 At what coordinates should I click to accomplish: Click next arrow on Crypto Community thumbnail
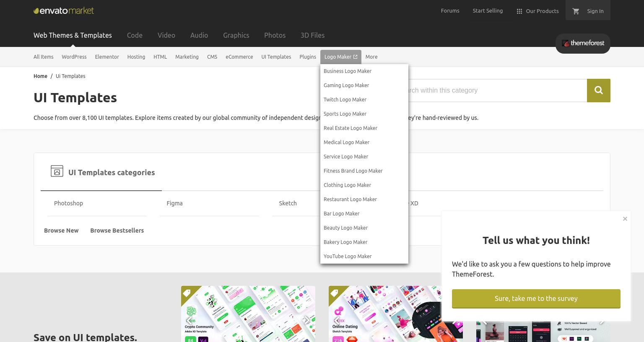[307, 321]
